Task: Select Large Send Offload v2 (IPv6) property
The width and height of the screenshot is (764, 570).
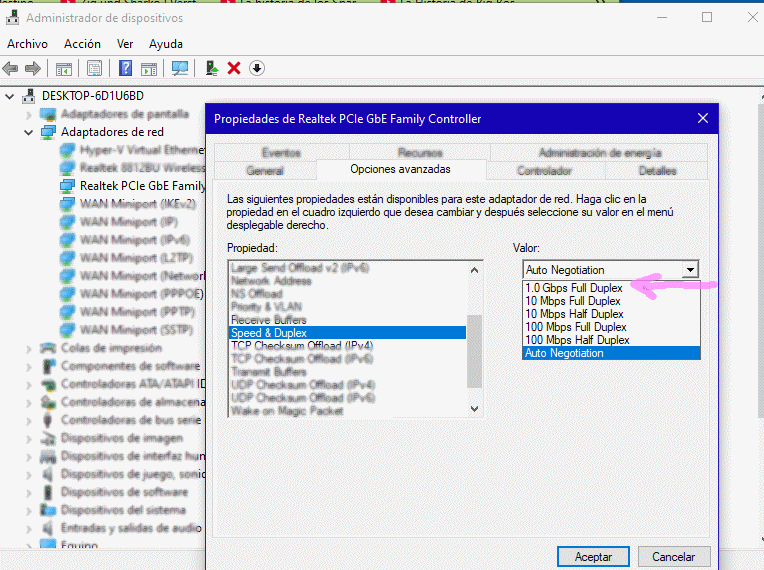Action: pos(347,268)
